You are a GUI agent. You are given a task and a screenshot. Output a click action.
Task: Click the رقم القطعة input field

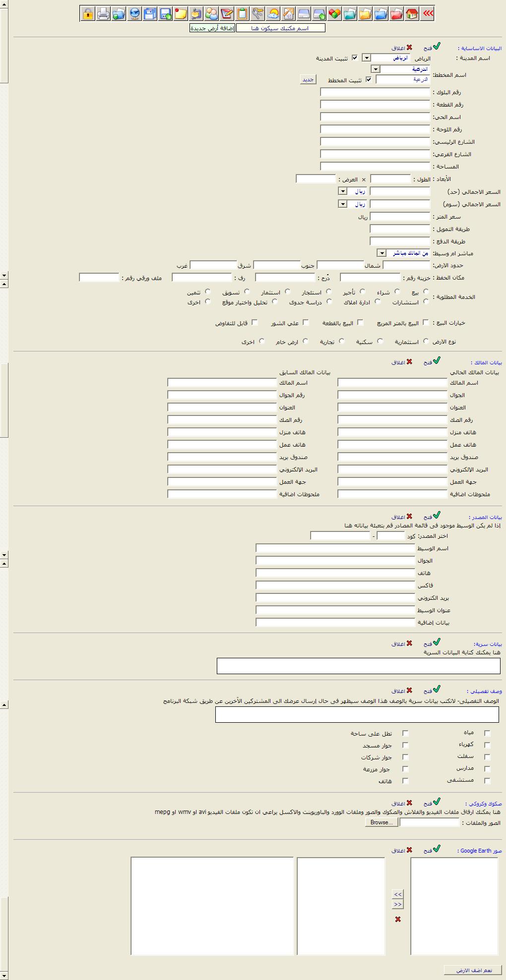pyautogui.click(x=375, y=104)
